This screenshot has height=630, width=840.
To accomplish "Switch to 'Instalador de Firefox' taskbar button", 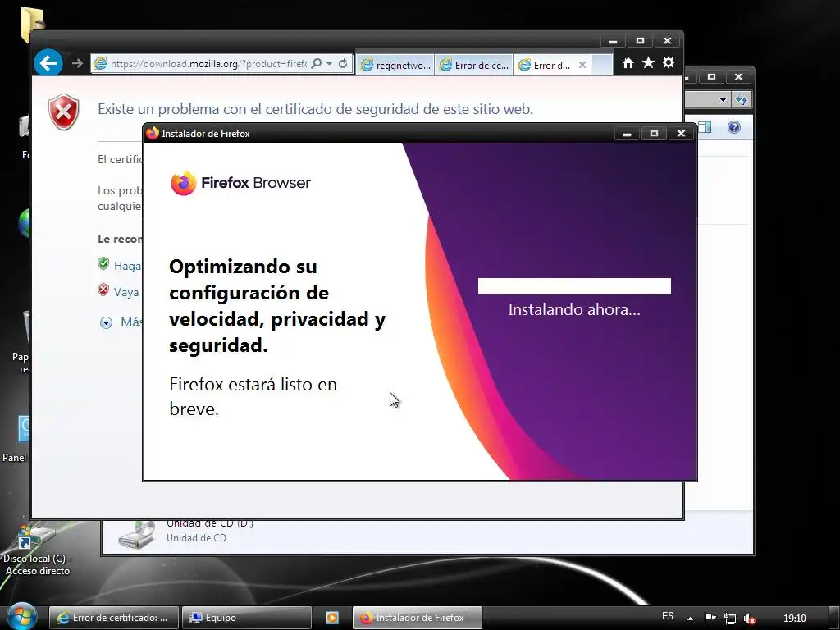I will (418, 618).
